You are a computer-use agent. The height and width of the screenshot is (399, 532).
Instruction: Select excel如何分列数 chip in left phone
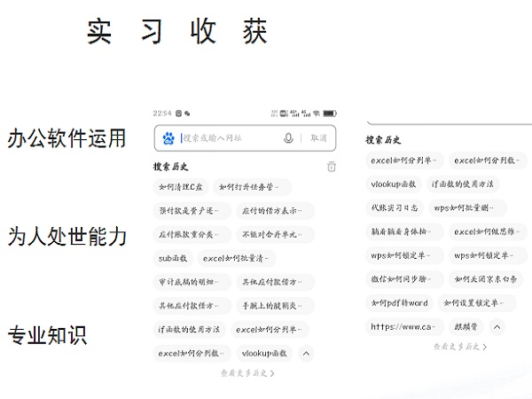(192, 353)
